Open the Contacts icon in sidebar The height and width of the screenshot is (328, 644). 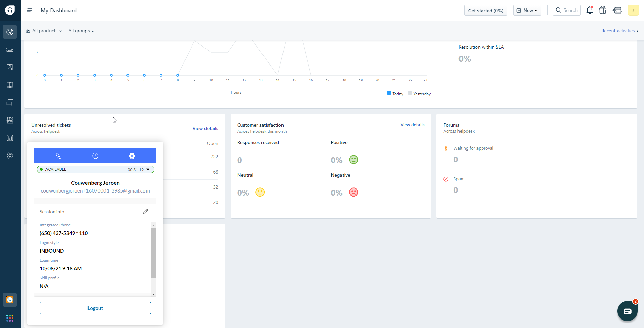[x=10, y=67]
